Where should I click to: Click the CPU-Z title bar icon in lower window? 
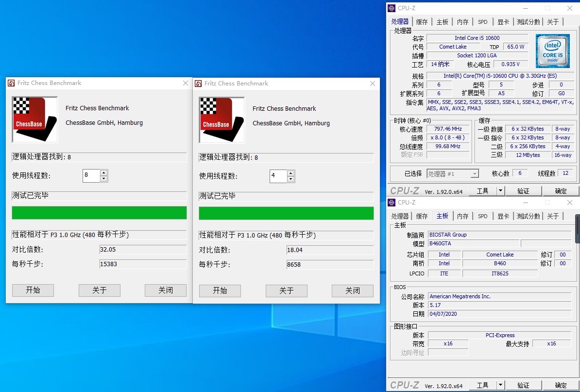392,202
